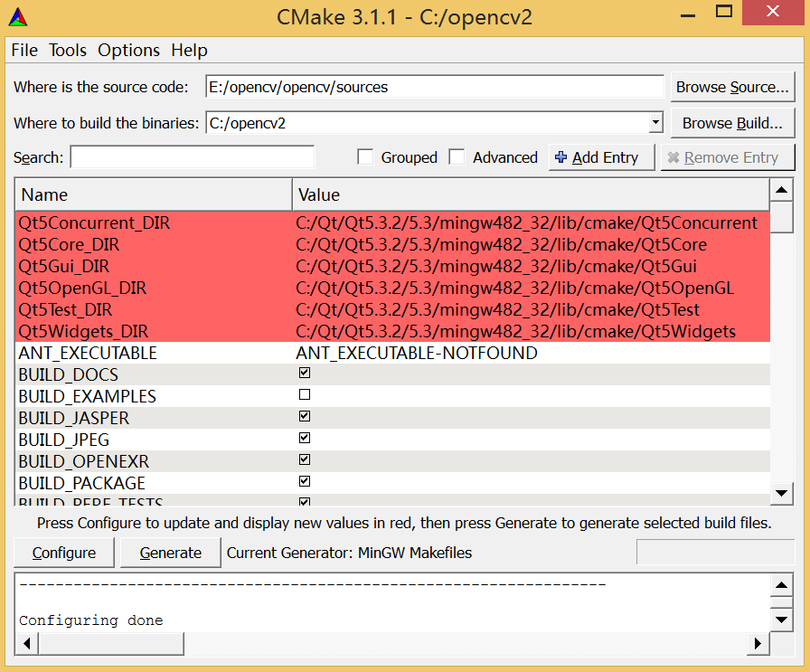810x672 pixels.
Task: Click the lib/cmake/Qt5Test path value
Action: pos(497,309)
